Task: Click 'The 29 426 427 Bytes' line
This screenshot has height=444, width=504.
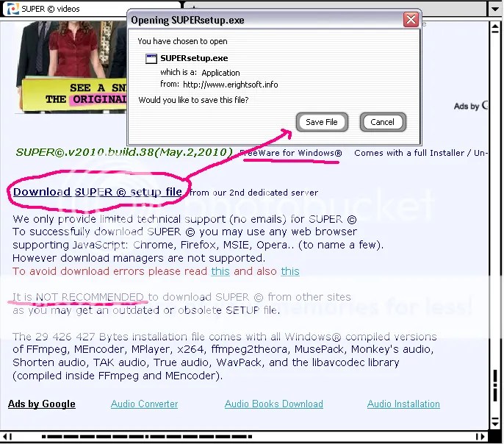Action: 225,337
